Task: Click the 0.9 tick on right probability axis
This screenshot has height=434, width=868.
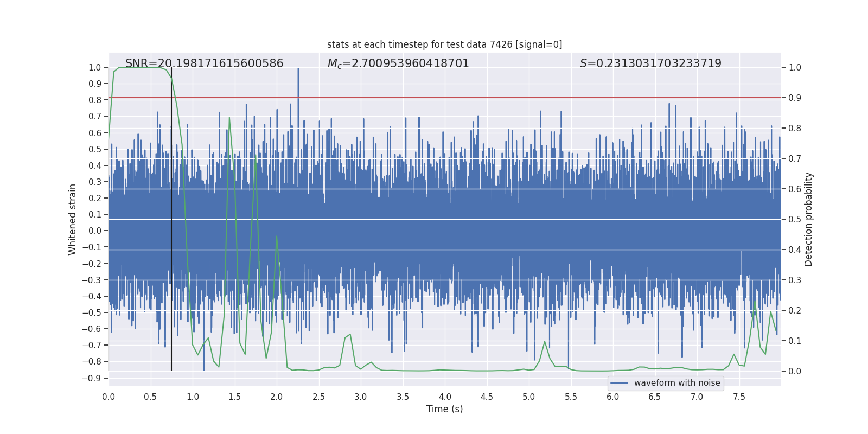Action: pos(794,98)
